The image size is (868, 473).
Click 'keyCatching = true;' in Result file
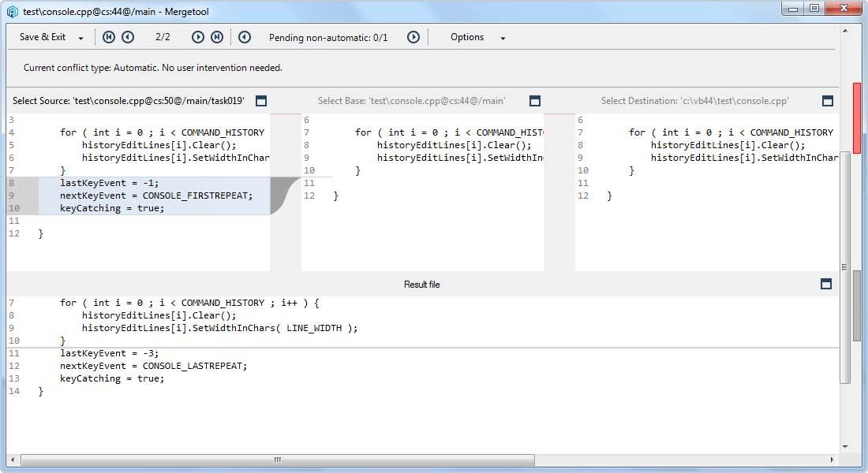pyautogui.click(x=112, y=379)
